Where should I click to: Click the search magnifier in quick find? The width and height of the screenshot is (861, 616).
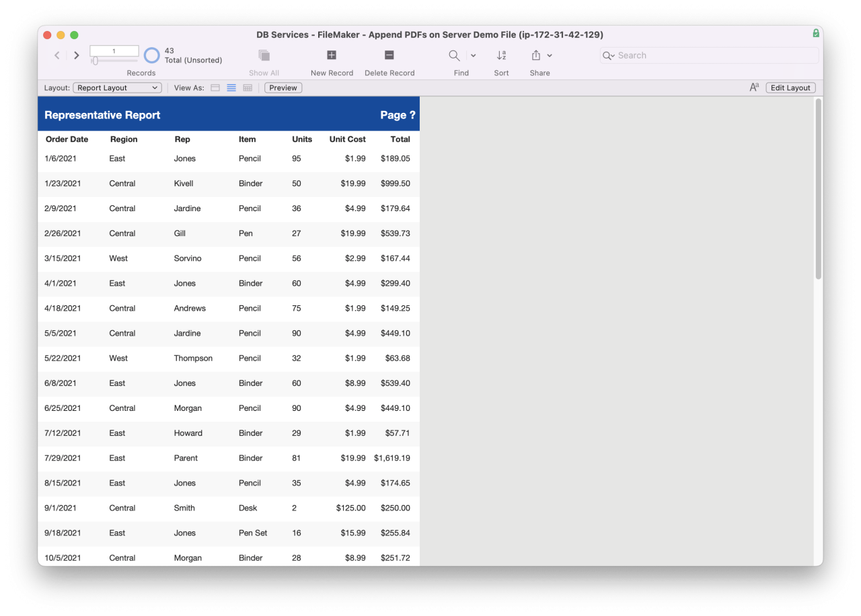click(x=608, y=55)
